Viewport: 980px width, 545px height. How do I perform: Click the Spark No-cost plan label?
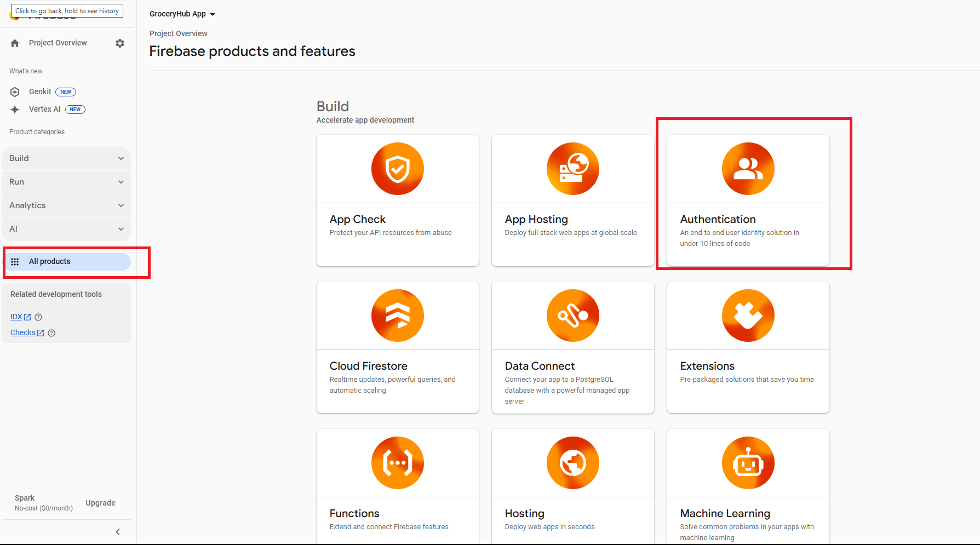pyautogui.click(x=43, y=503)
